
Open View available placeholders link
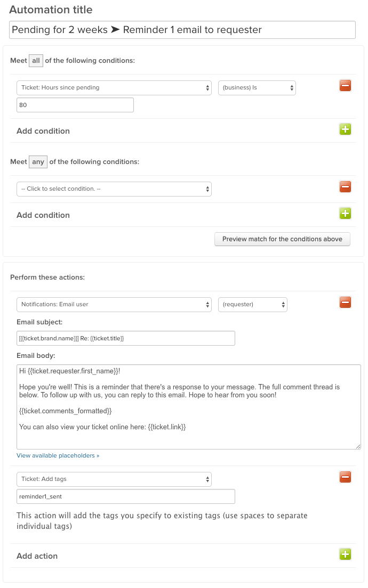click(x=58, y=456)
